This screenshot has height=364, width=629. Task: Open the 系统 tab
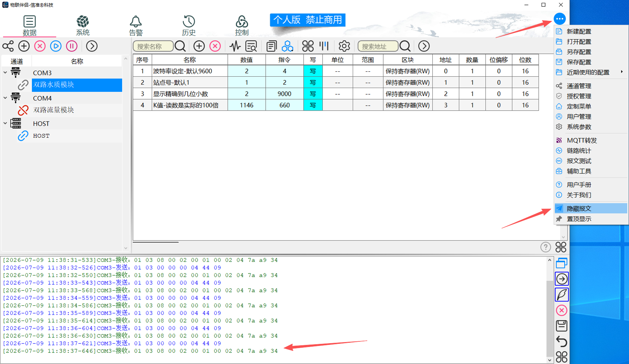[83, 25]
